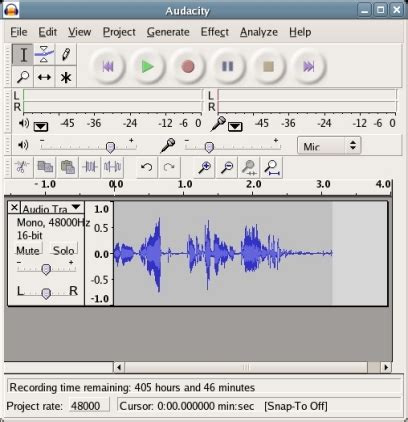Start playback with the Play button
This screenshot has height=422, width=408.
click(148, 66)
